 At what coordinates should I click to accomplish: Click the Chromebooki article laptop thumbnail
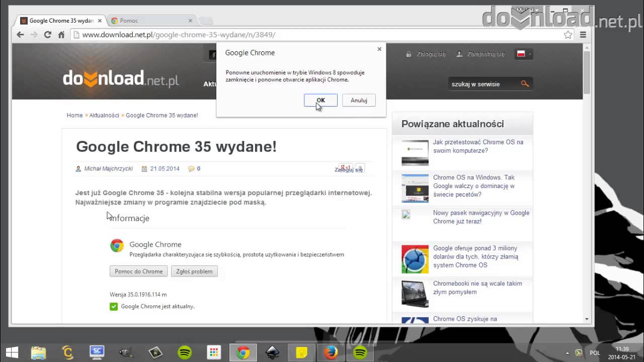pos(415,294)
